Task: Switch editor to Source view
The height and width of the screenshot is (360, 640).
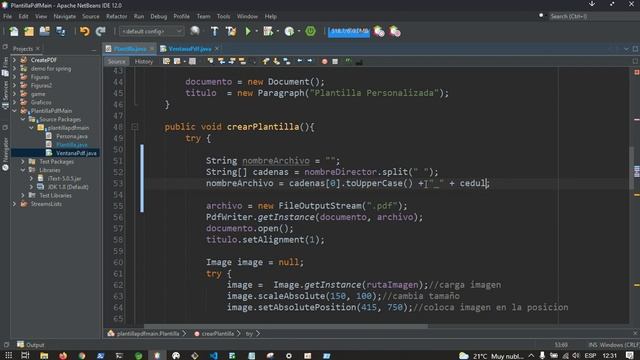Action: [x=116, y=62]
